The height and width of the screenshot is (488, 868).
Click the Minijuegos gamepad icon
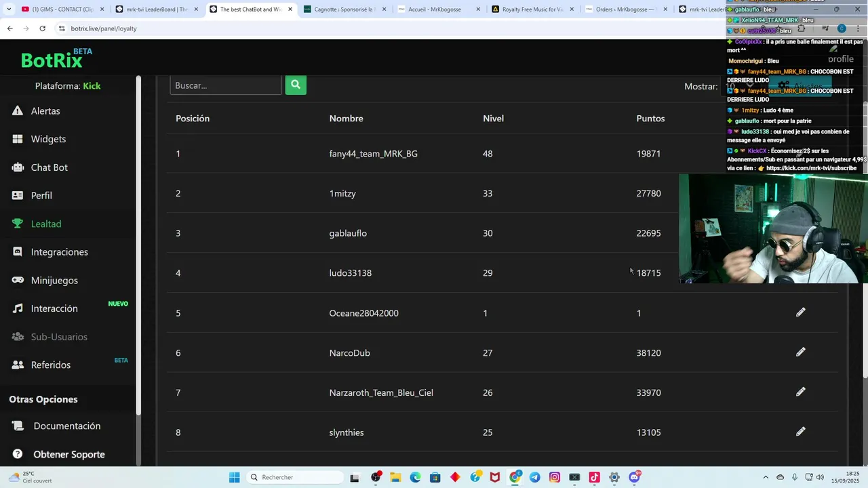tap(18, 280)
